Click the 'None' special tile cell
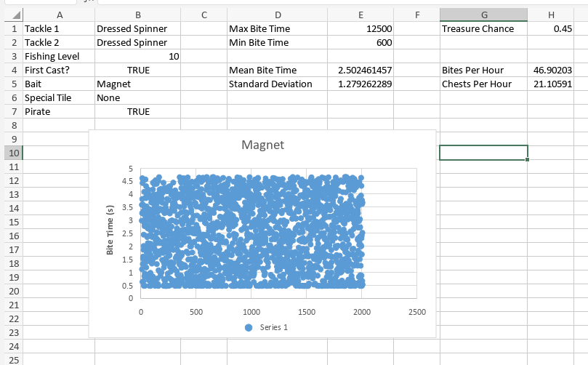The image size is (588, 365). point(138,98)
